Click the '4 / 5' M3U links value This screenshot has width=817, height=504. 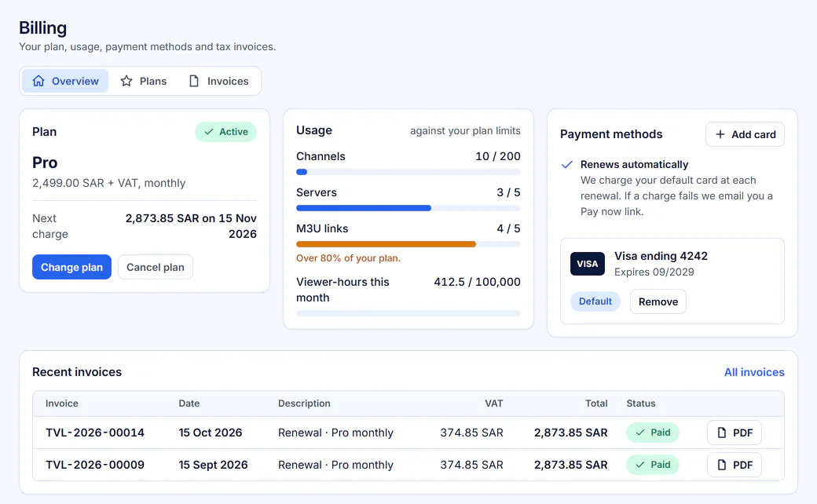508,228
